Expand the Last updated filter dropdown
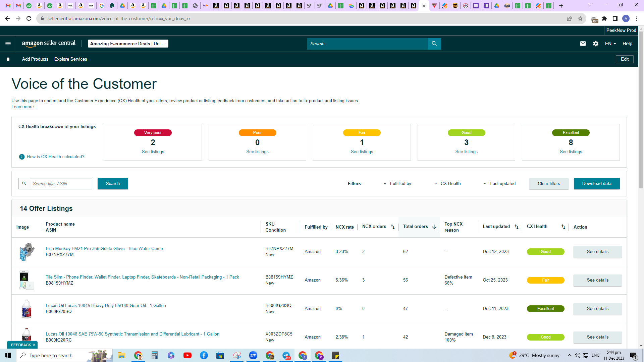 click(x=500, y=184)
